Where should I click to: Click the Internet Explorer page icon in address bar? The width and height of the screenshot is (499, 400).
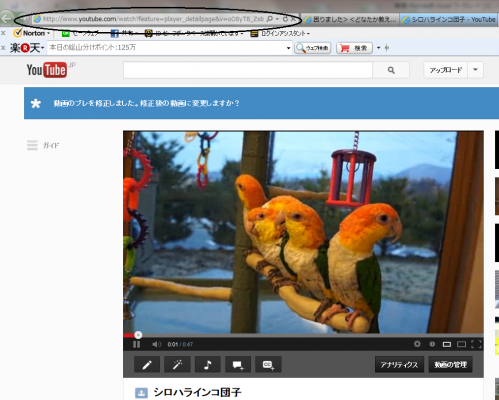click(x=37, y=19)
